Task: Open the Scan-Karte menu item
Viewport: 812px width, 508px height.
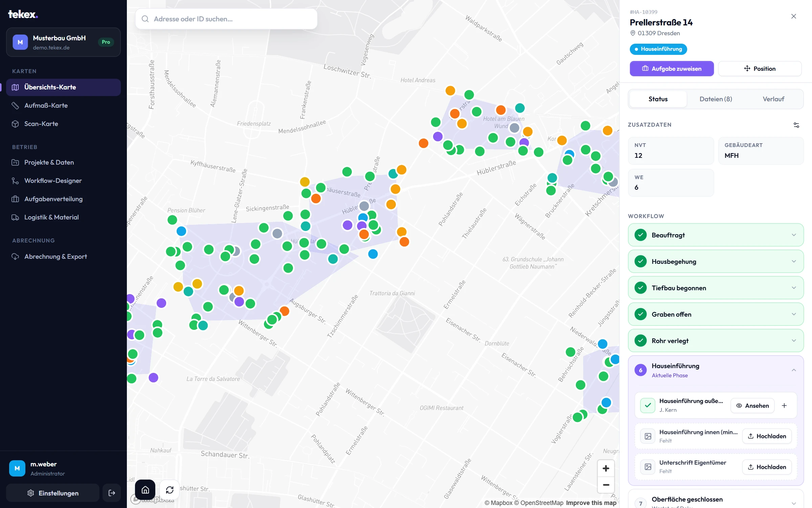Action: (63, 124)
